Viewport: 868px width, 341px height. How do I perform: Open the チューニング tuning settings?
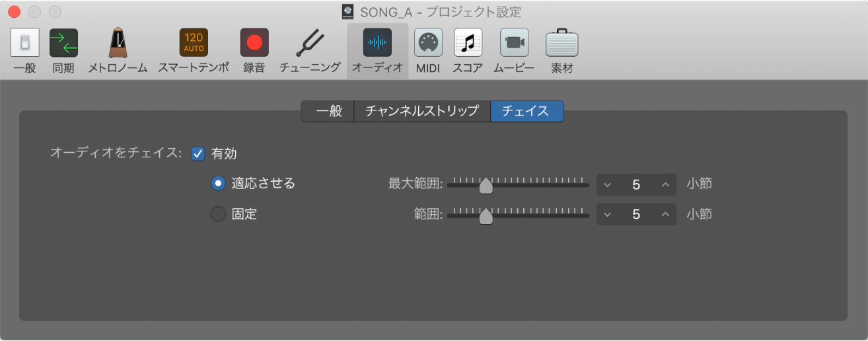310,50
